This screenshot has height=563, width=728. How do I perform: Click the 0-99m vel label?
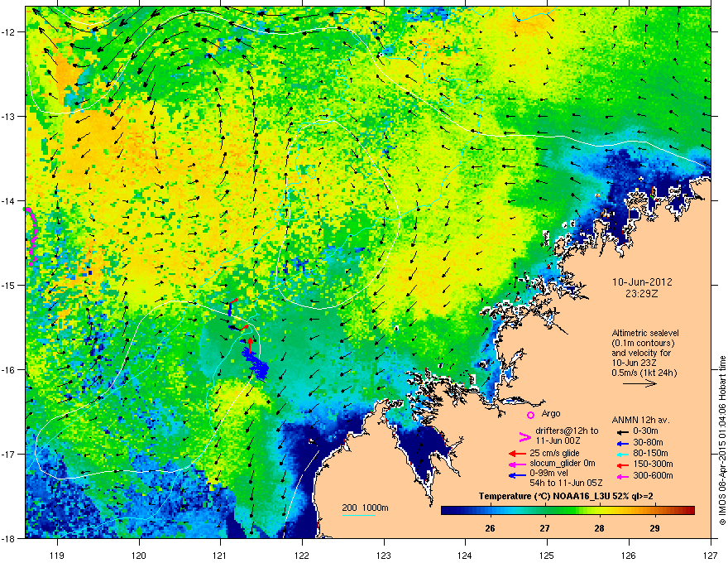tap(549, 474)
